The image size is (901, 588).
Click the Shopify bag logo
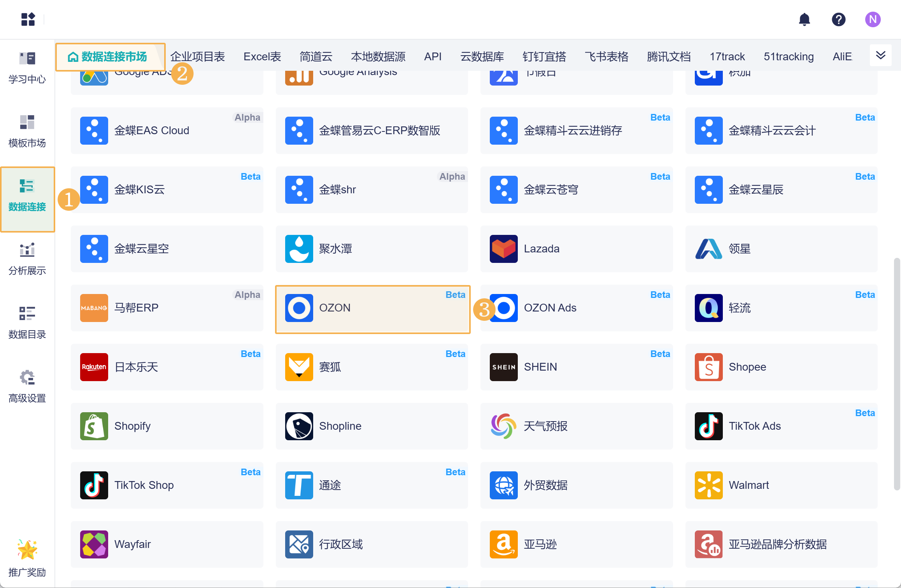94,426
